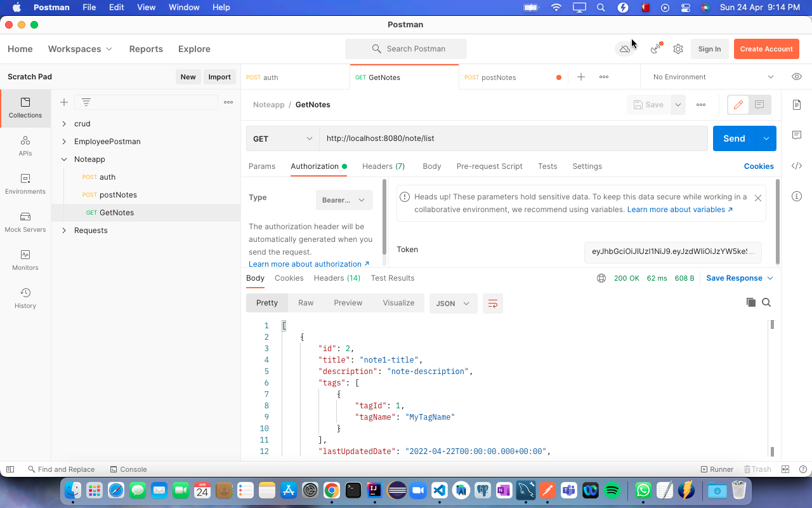Open Code snippet icon in right sidebar
The image size is (812, 508).
click(x=797, y=166)
